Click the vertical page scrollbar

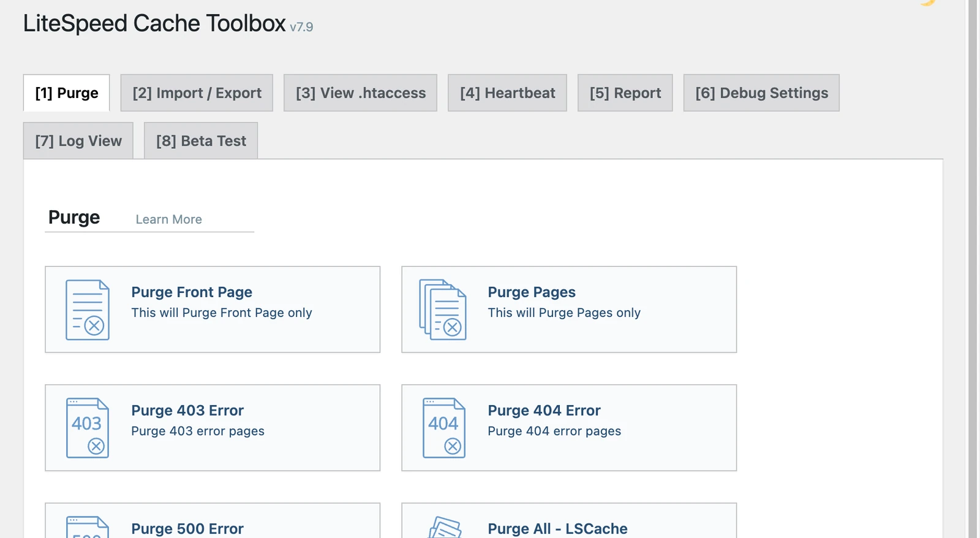coord(972,269)
